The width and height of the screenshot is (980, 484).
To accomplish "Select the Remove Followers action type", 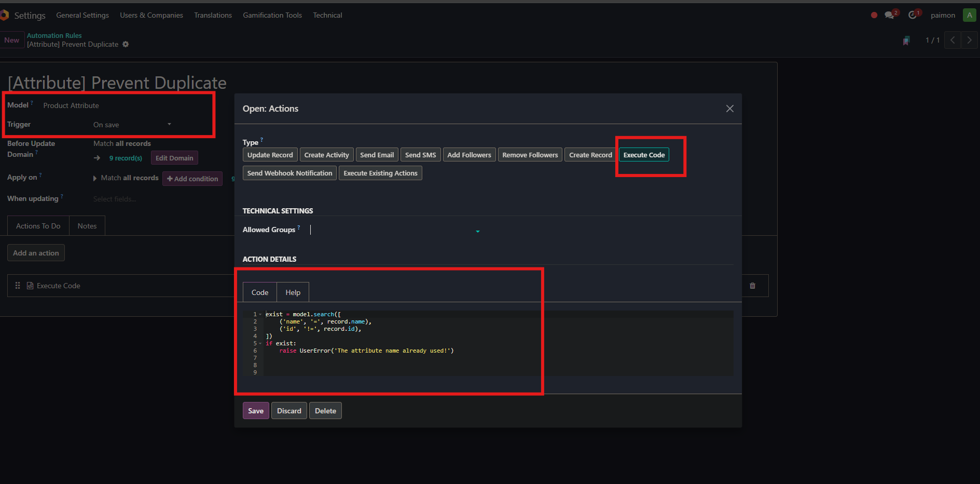I will pos(530,155).
